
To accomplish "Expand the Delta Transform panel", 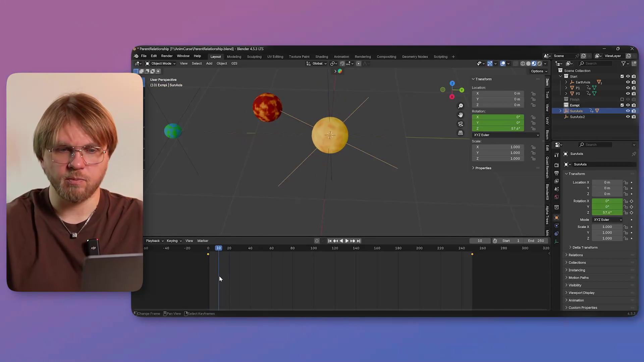I will point(585,248).
